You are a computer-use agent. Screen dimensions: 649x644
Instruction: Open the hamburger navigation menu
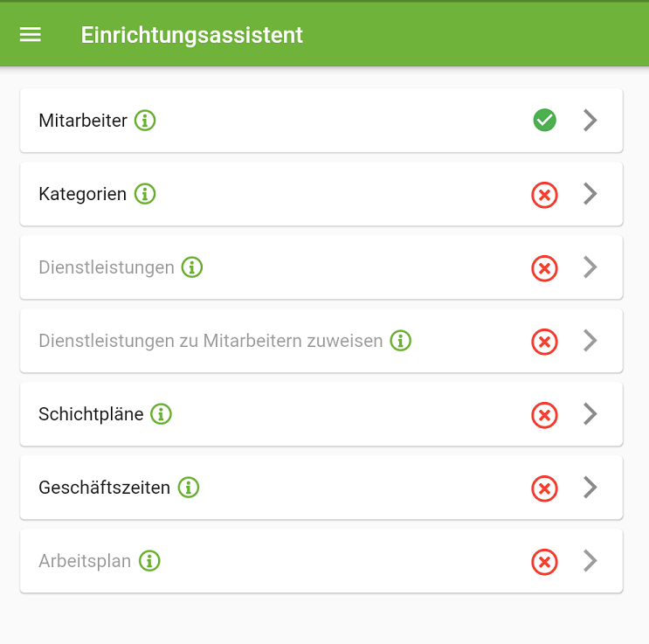coord(31,34)
